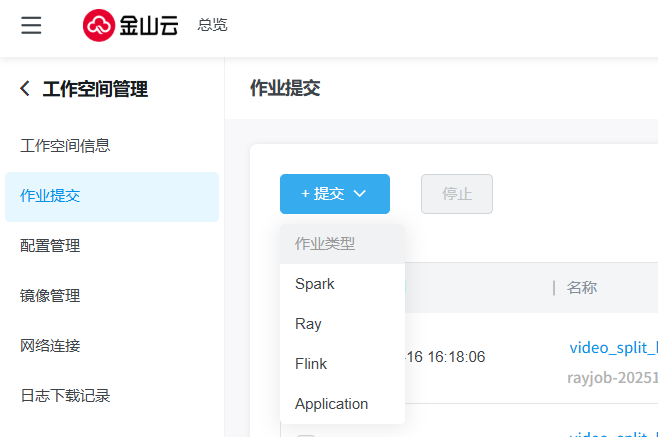Screen dimensions: 658x437
Task: Select 工作空间信息 in the sidebar
Action: [65, 145]
